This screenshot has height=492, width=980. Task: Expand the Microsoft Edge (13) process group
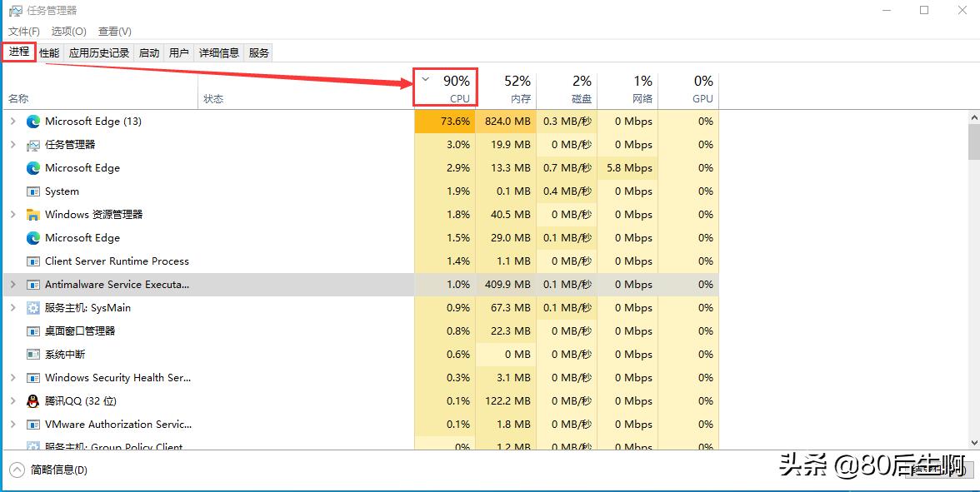click(x=12, y=122)
